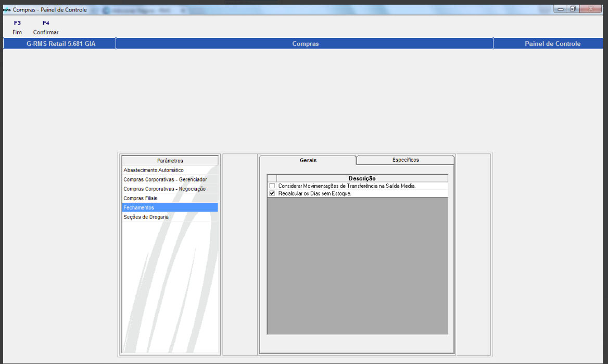Select Compras Corporativas - Negociação

[170, 189]
